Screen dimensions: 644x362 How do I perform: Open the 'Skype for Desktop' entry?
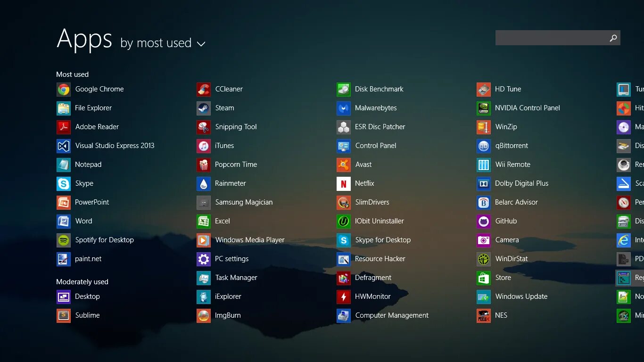pos(373,240)
